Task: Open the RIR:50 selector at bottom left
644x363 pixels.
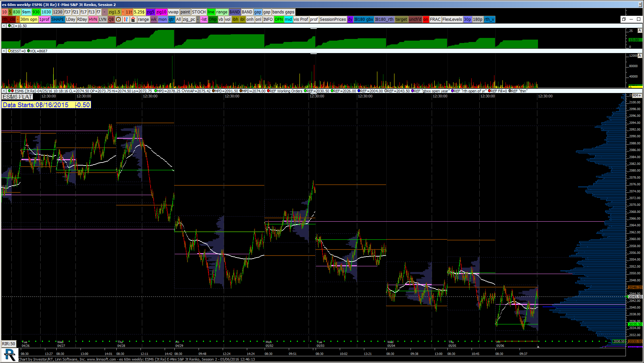Action: pos(9,344)
